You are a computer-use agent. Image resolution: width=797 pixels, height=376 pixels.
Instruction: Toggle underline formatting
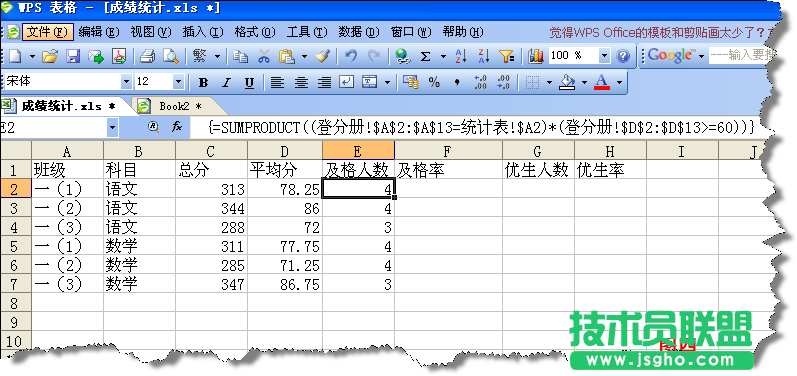click(249, 82)
